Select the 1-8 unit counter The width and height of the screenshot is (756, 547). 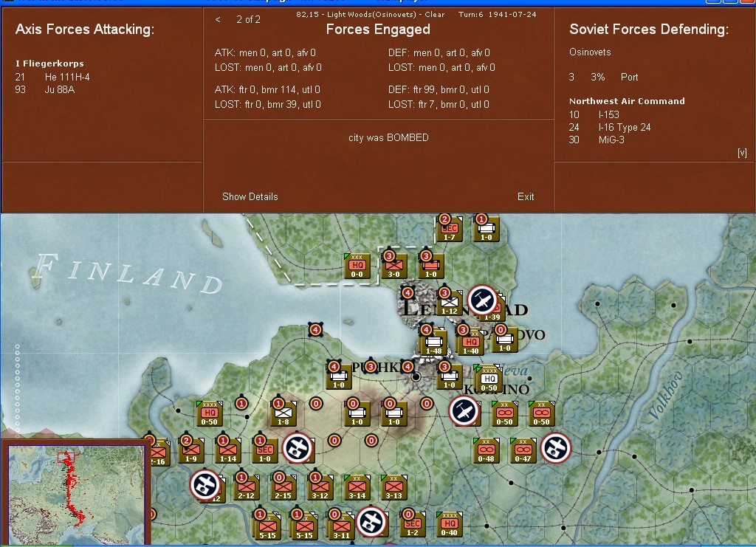coord(283,414)
